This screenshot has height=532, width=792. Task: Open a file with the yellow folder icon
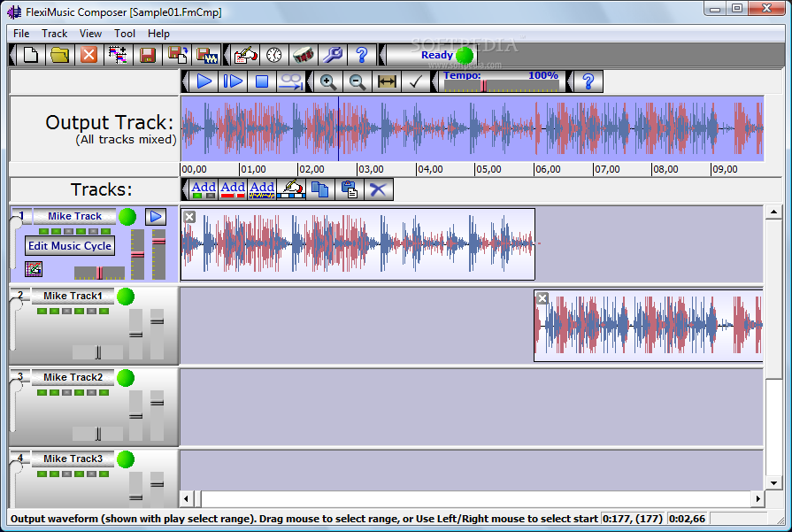pos(60,55)
